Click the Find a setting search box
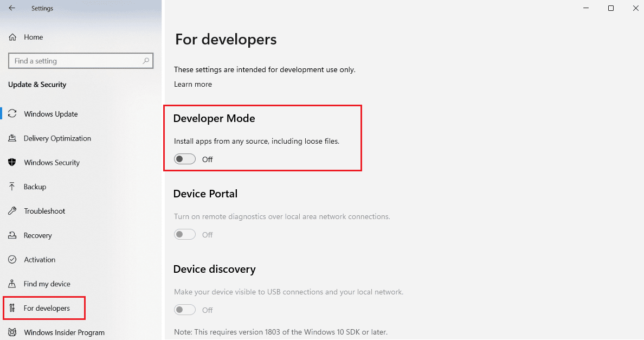This screenshot has height=340, width=644. 80,61
